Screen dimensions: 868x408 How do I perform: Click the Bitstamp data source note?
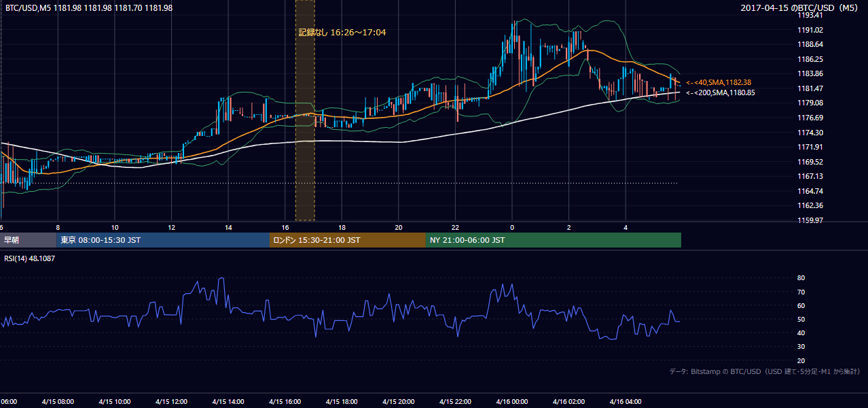(x=765, y=371)
